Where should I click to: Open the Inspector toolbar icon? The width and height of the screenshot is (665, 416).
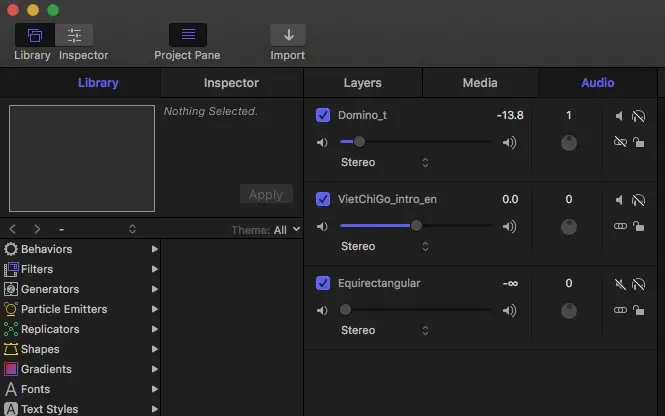click(x=74, y=35)
